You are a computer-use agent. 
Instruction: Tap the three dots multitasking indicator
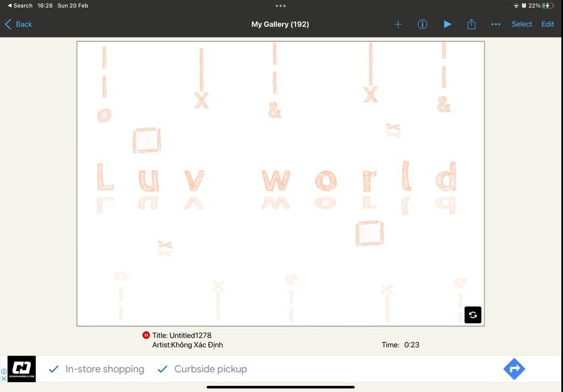click(280, 5)
